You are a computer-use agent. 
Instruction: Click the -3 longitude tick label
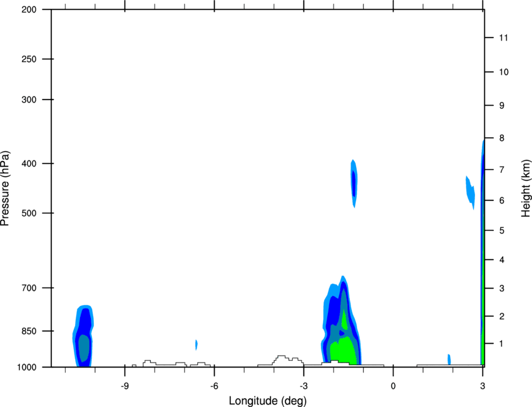[x=304, y=386]
